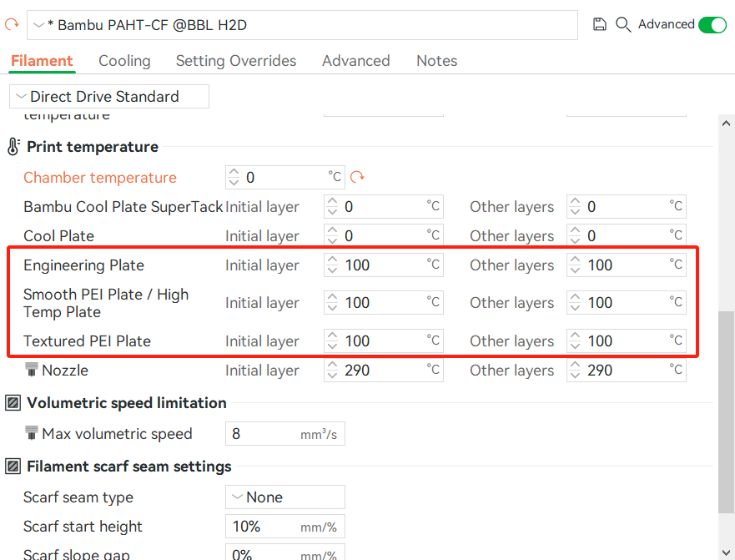This screenshot has width=735, height=560.
Task: Click the Scarf seam type label
Action: (78, 497)
